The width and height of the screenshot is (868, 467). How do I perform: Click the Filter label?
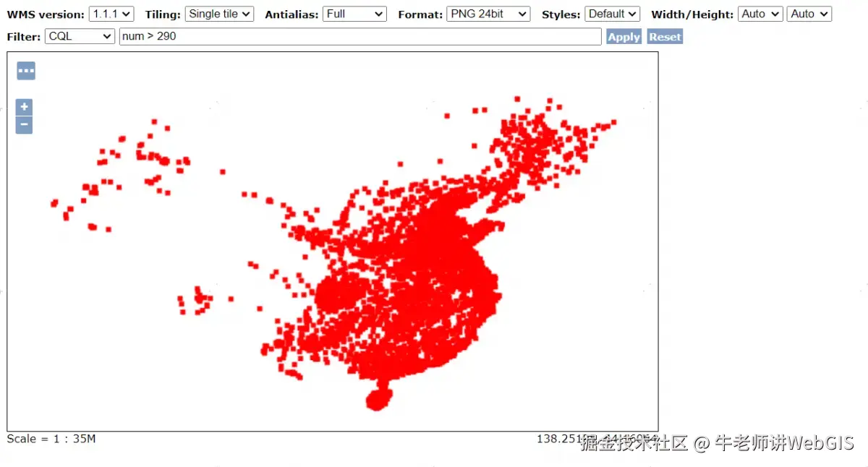coord(24,37)
